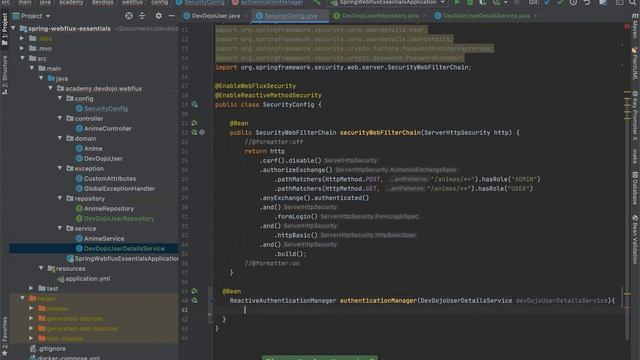
Task: Collapse the spring-webflux-essentials root node
Action: [x=13, y=28]
